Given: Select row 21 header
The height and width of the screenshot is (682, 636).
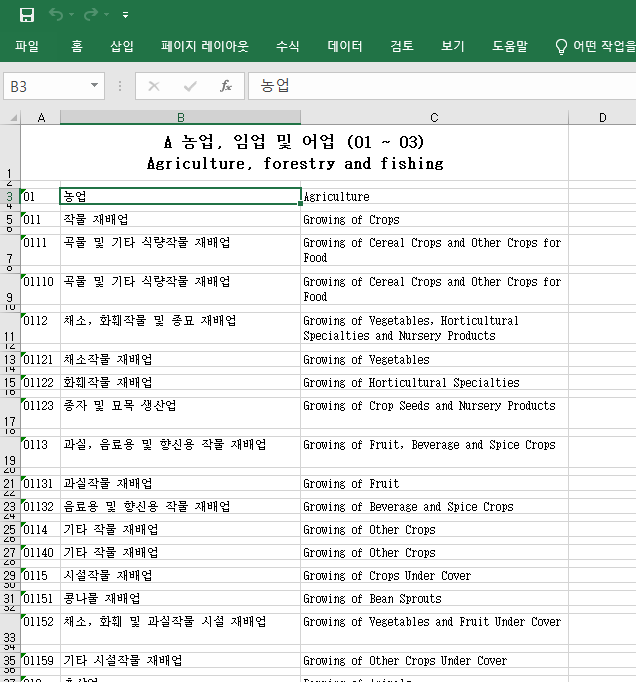Looking at the screenshot, I should pos(10,483).
